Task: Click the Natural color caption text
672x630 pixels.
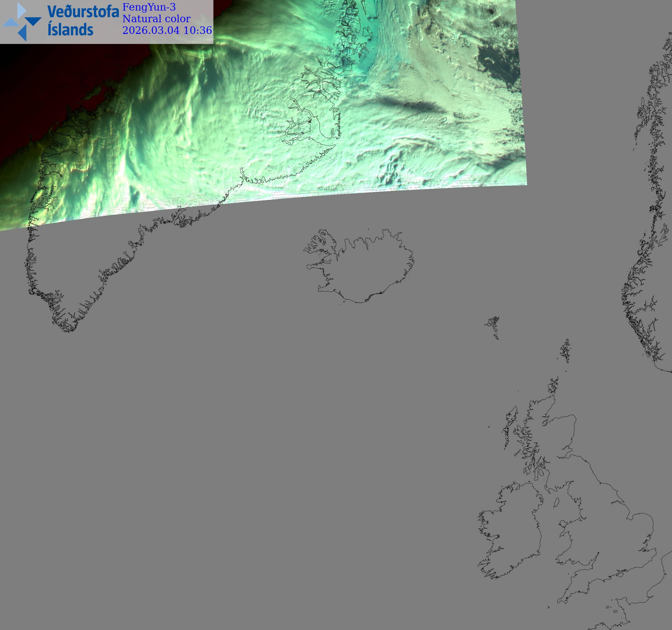Action: (156, 19)
